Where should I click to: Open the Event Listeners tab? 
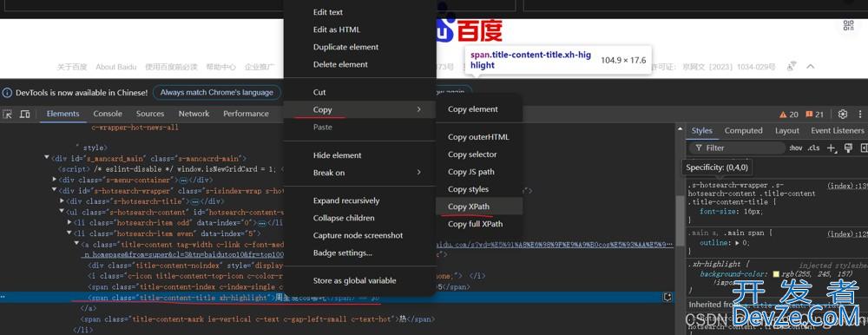(837, 131)
